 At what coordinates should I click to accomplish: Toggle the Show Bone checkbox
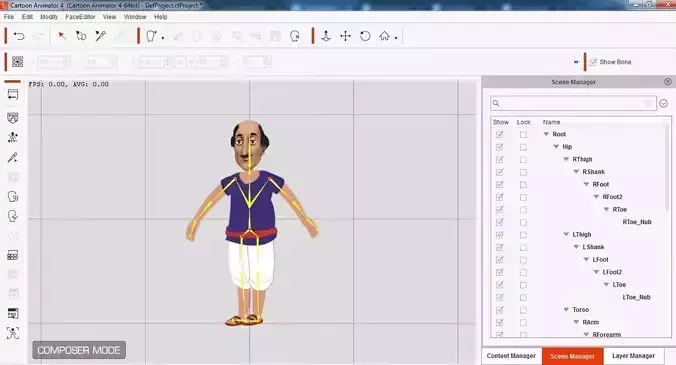(x=593, y=62)
